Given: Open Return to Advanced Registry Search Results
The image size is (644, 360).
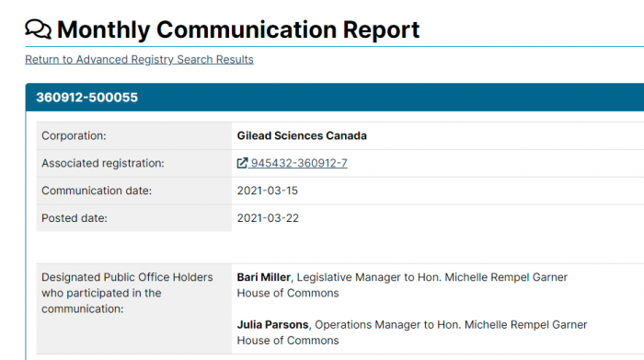Looking at the screenshot, I should pyautogui.click(x=139, y=59).
